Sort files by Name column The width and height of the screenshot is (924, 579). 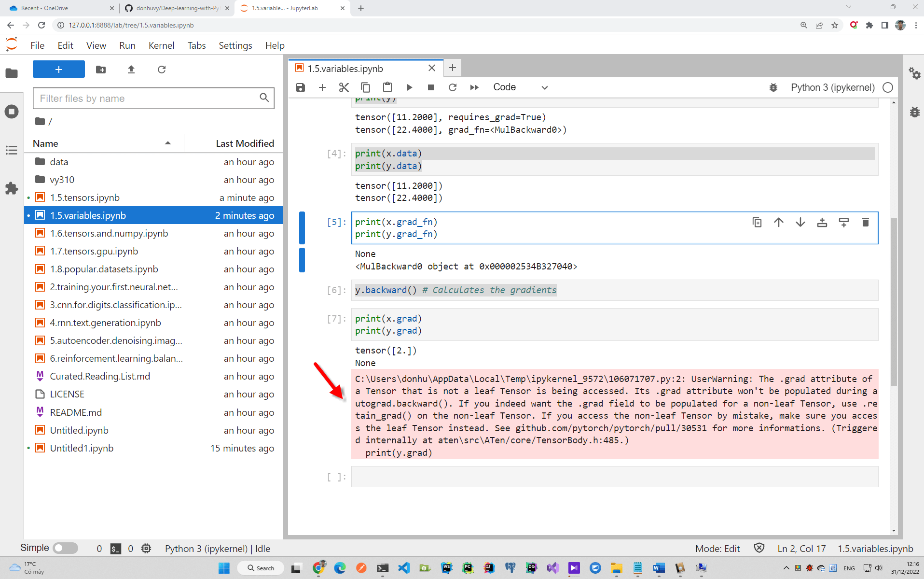click(x=104, y=143)
